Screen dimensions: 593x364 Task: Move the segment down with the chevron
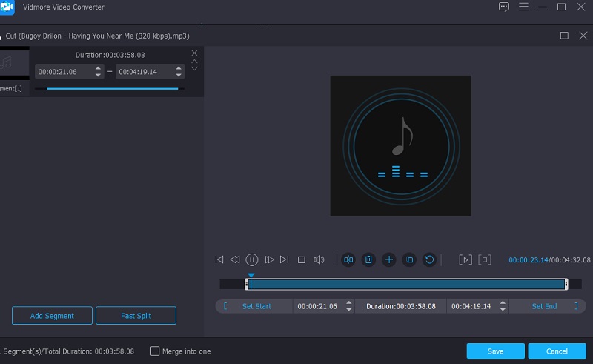click(x=195, y=68)
